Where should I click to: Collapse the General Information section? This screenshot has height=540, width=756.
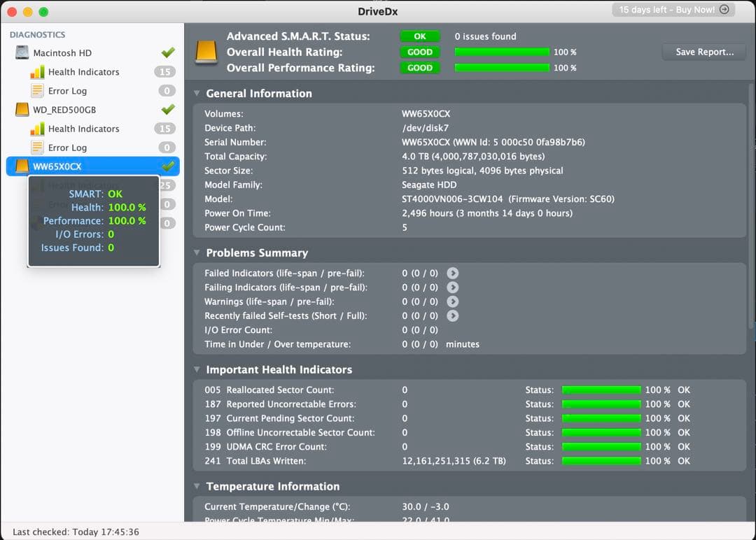[x=197, y=93]
